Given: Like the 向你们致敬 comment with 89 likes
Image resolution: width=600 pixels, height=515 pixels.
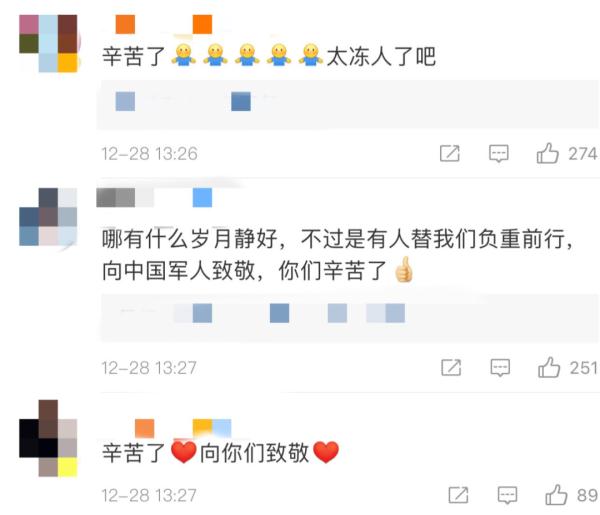Looking at the screenshot, I should coord(556,495).
